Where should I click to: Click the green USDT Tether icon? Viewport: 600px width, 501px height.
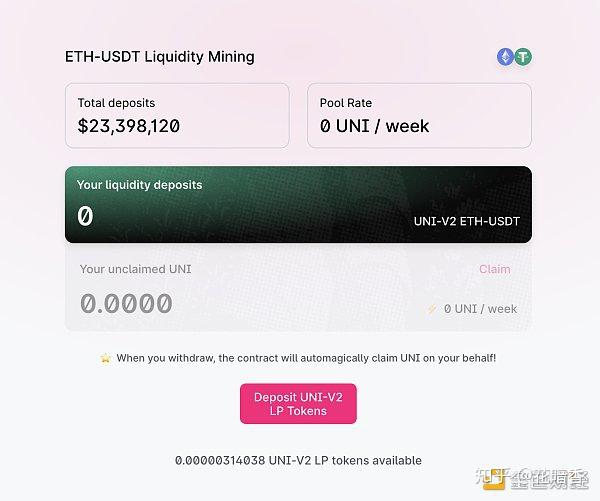click(523, 57)
